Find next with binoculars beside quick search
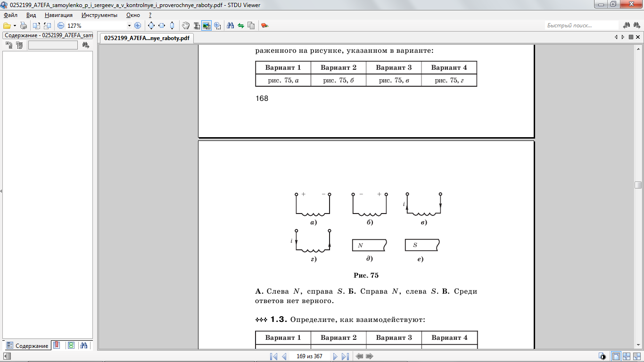 click(627, 25)
